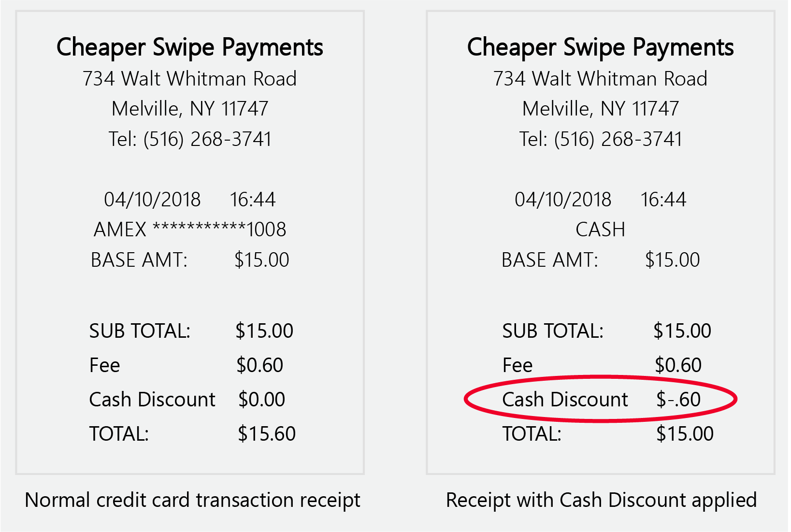791x532 pixels.
Task: Click the Fee $0.60 on left receipt
Action: tap(187, 365)
